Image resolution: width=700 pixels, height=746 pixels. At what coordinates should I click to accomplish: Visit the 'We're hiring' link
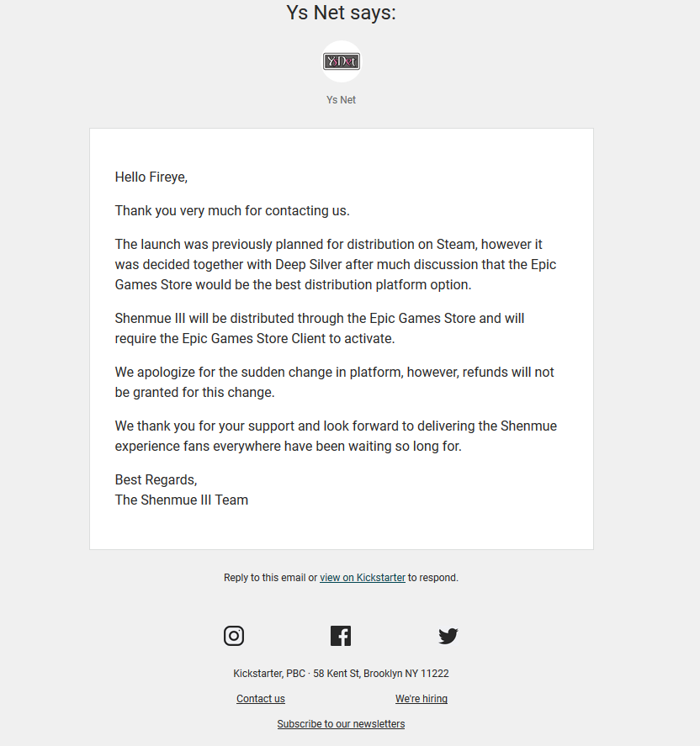pyautogui.click(x=422, y=698)
